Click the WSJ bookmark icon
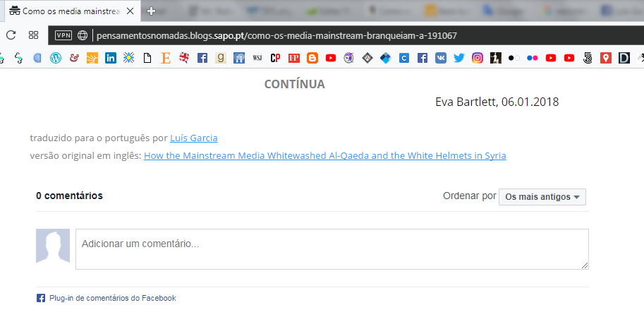The height and width of the screenshot is (317, 644). [x=257, y=59]
